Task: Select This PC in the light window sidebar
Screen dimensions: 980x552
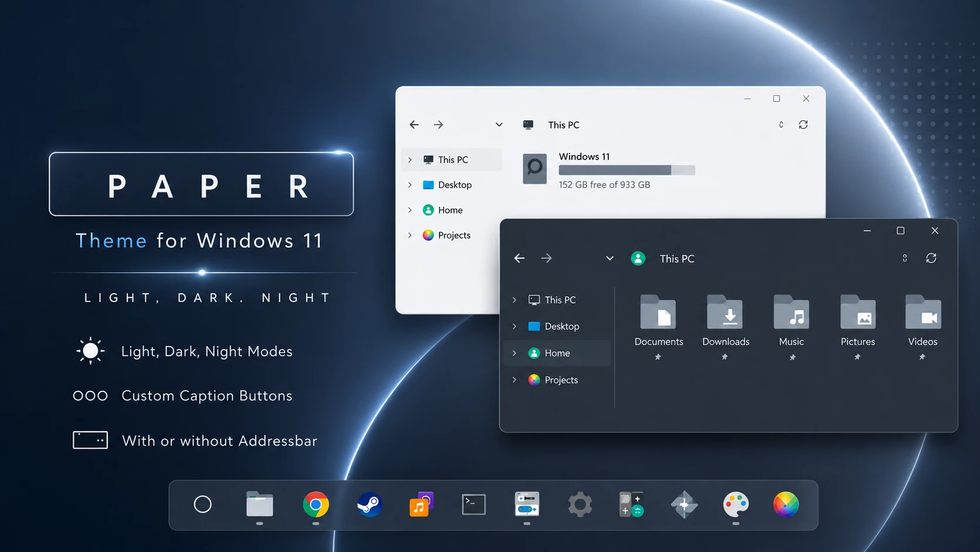Action: [451, 160]
